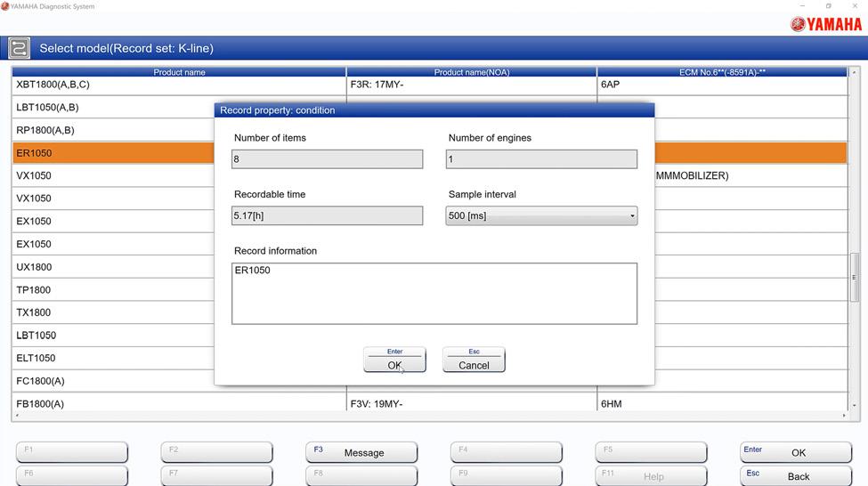Click the 6HM ECM cell

(722, 403)
